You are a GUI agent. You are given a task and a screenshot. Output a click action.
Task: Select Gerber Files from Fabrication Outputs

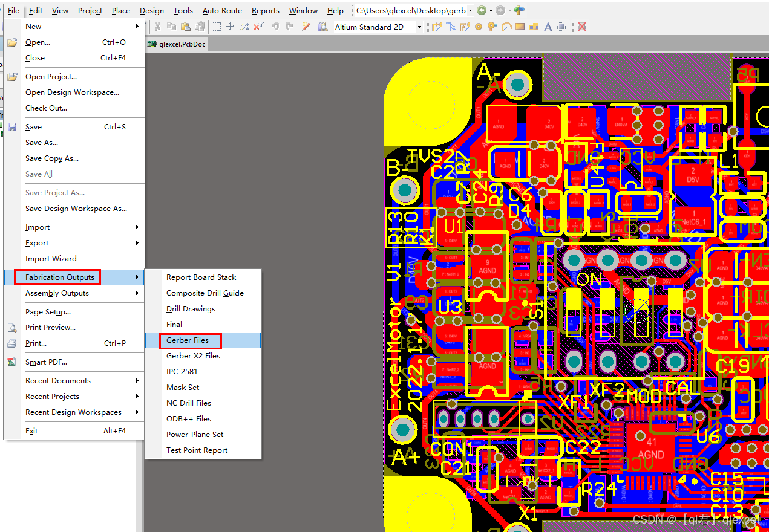coord(203,340)
